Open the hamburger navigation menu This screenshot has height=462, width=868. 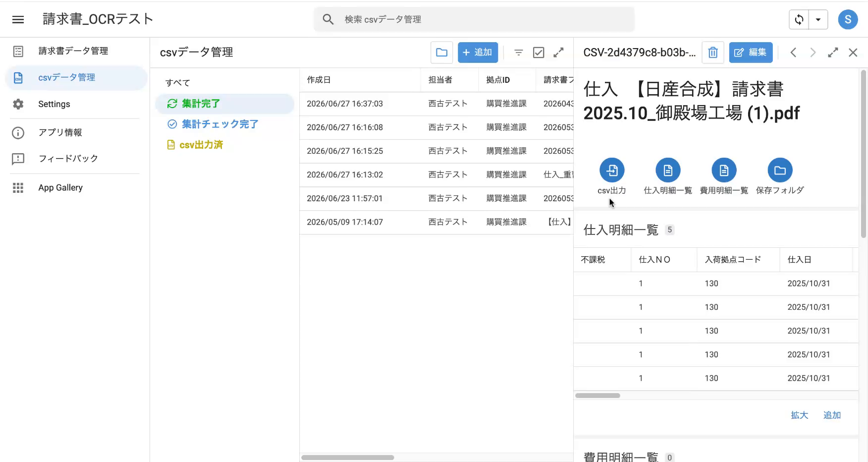pos(18,19)
